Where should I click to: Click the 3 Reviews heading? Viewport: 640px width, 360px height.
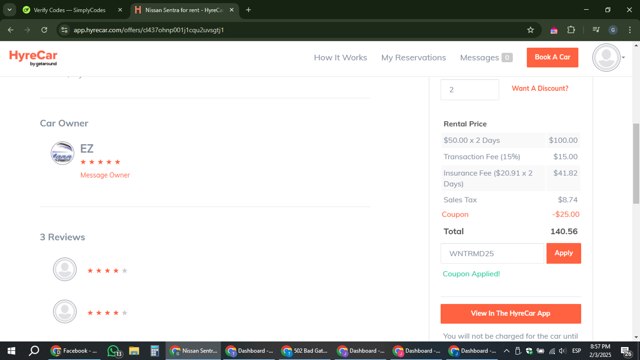62,237
